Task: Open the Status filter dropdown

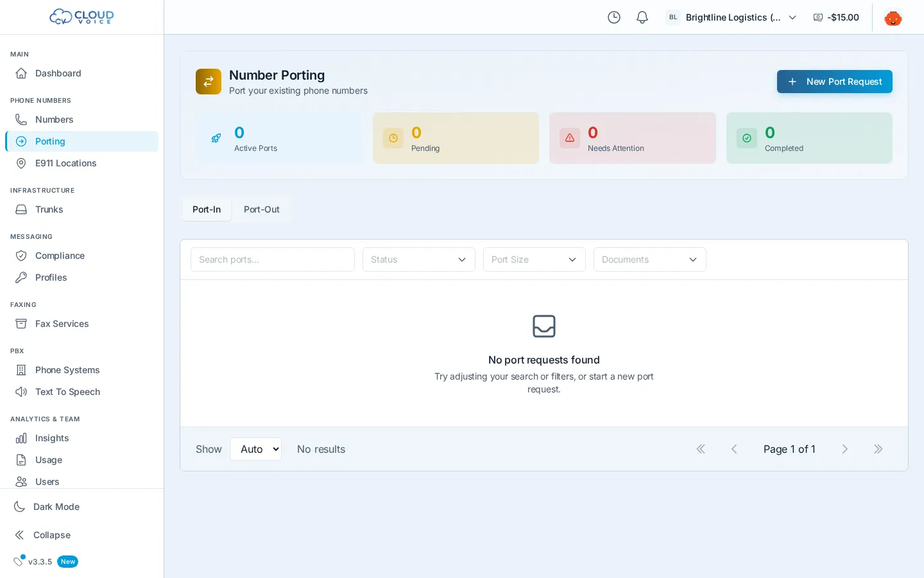Action: [x=419, y=259]
